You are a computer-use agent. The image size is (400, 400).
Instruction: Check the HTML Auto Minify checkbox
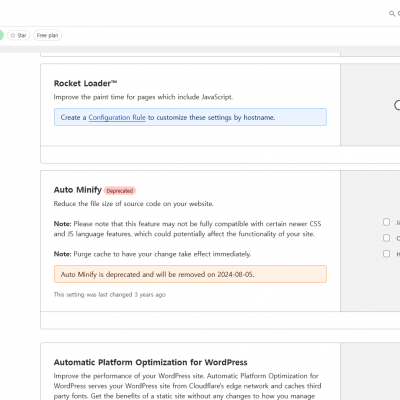coord(386,254)
